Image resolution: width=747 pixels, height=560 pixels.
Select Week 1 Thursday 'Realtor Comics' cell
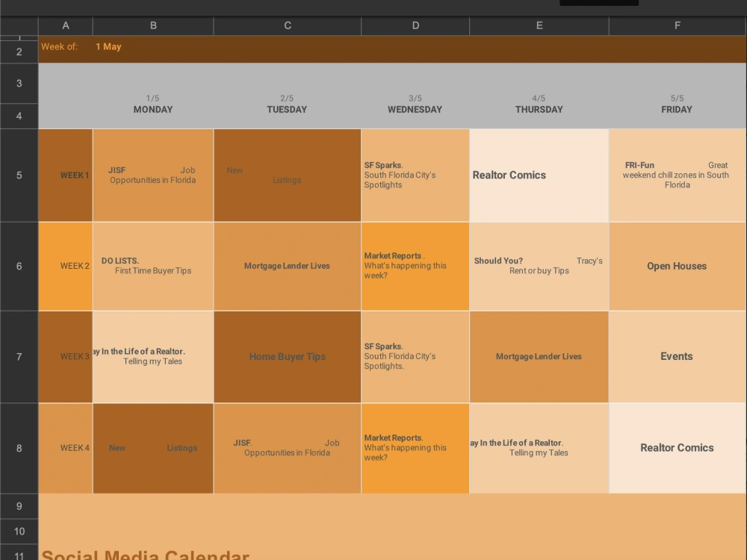(539, 175)
